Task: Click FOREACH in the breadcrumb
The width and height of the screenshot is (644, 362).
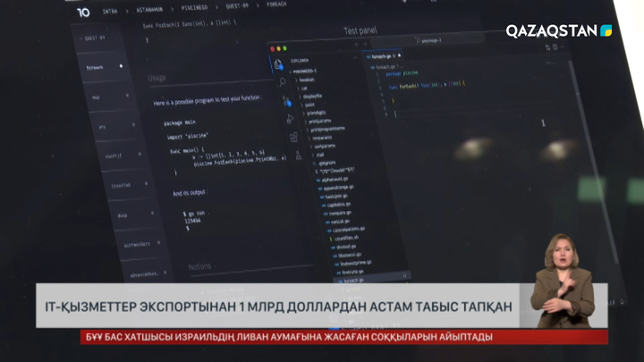Action: pyautogui.click(x=276, y=4)
